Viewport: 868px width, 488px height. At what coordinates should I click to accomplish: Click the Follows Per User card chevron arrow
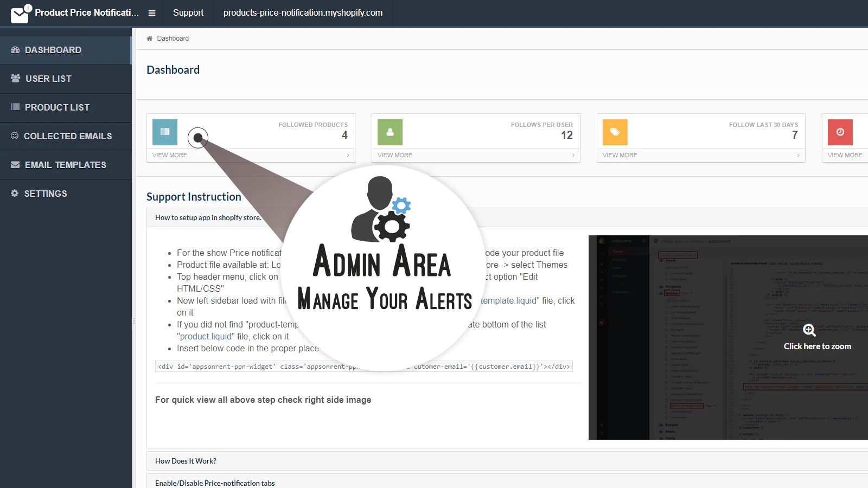pos(573,155)
